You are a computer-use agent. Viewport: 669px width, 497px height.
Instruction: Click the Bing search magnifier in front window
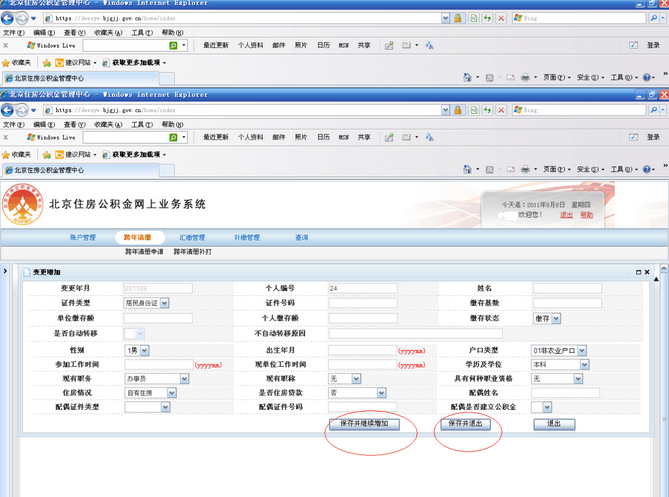[653, 110]
